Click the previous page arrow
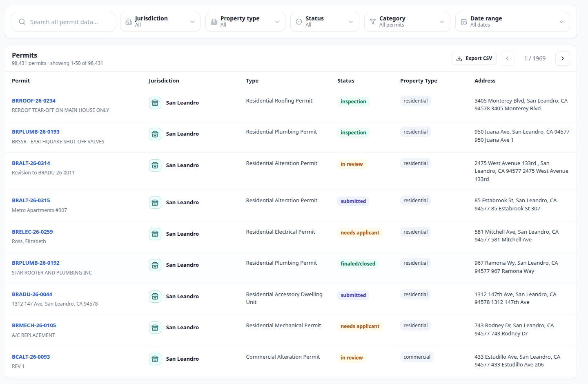Viewport: 588px width, 384px height. tap(507, 58)
